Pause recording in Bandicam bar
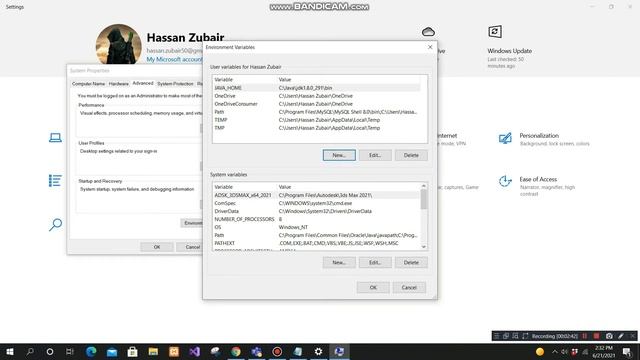Viewport: 640px width, 360px height. coord(585,336)
